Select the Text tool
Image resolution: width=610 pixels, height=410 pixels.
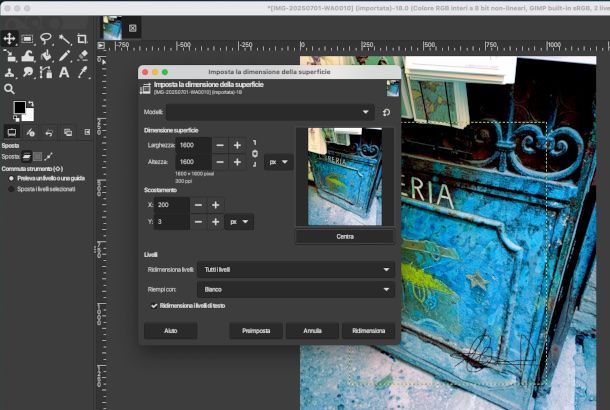tap(64, 72)
